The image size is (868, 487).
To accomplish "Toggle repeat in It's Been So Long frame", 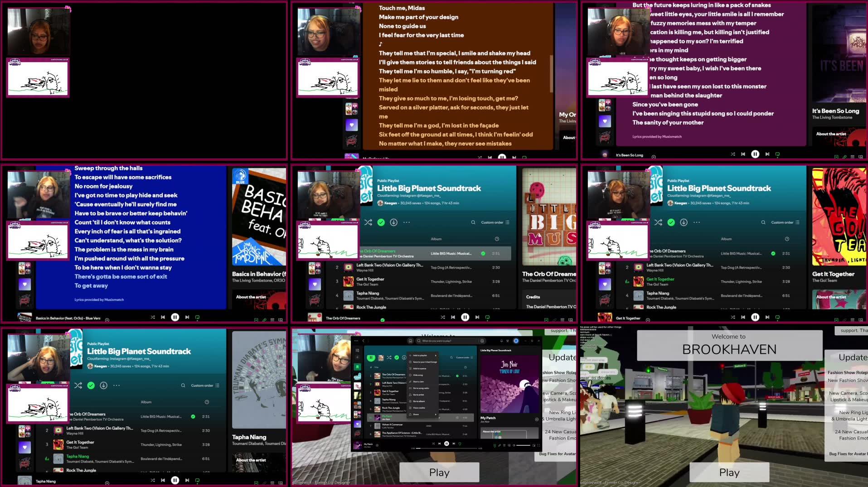I will click(777, 154).
